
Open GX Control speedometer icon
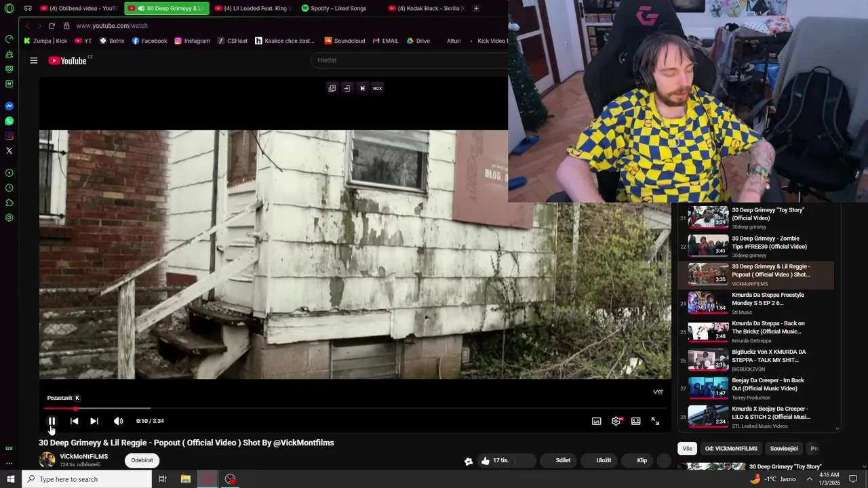[9, 39]
